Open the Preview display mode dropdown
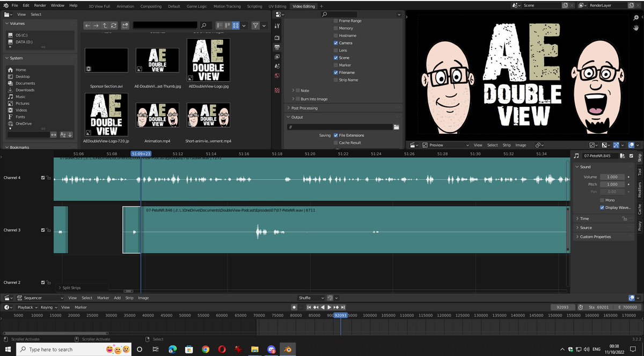This screenshot has width=644, height=356. tap(446, 145)
